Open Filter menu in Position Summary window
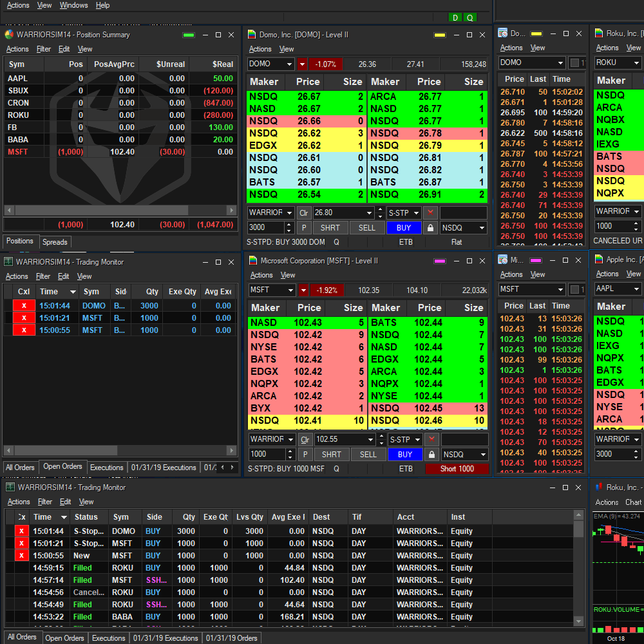 coord(44,49)
